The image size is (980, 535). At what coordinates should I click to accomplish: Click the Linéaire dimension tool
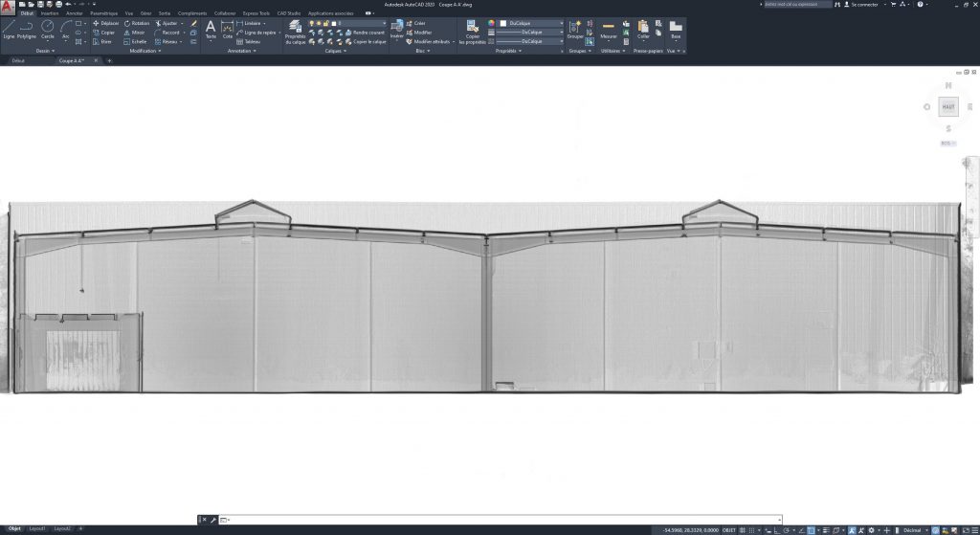click(249, 23)
